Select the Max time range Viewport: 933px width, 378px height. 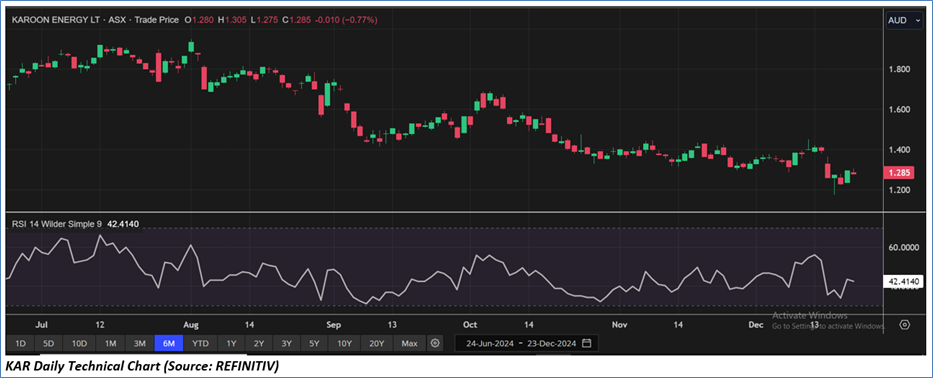(409, 343)
